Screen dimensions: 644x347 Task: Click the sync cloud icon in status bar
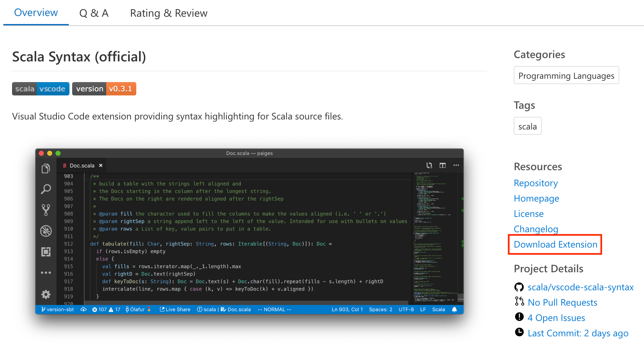coord(84,310)
